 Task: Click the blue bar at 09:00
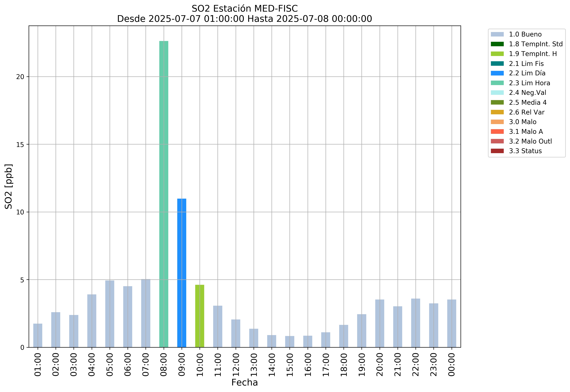[182, 273]
